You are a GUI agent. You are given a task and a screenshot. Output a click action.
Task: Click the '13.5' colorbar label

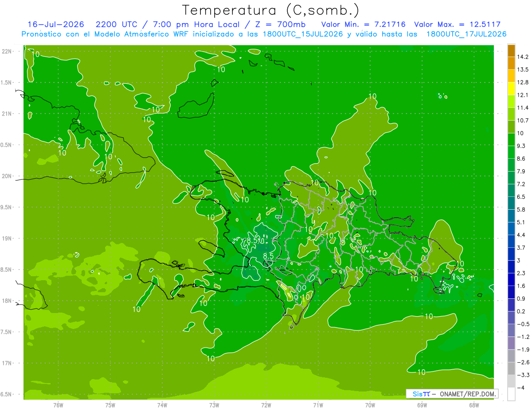pyautogui.click(x=523, y=70)
